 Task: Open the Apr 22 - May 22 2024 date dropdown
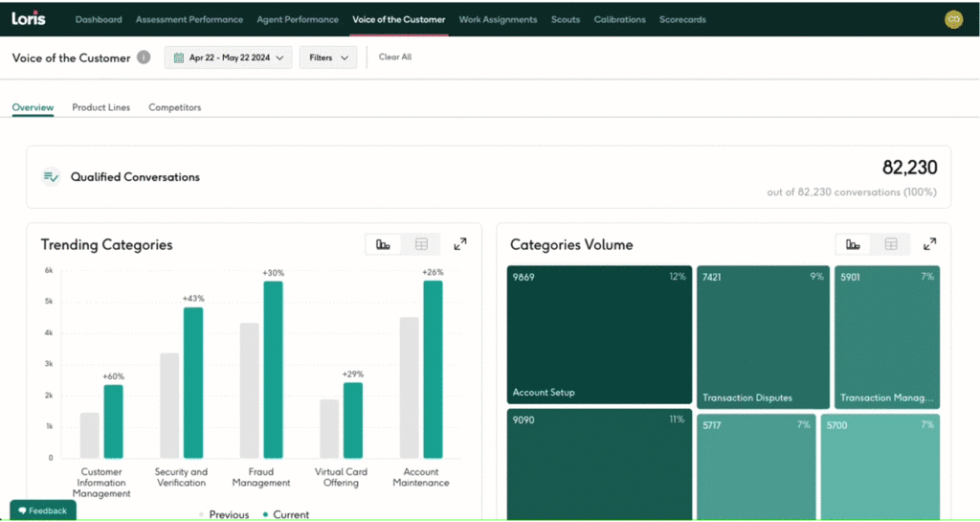click(x=228, y=57)
